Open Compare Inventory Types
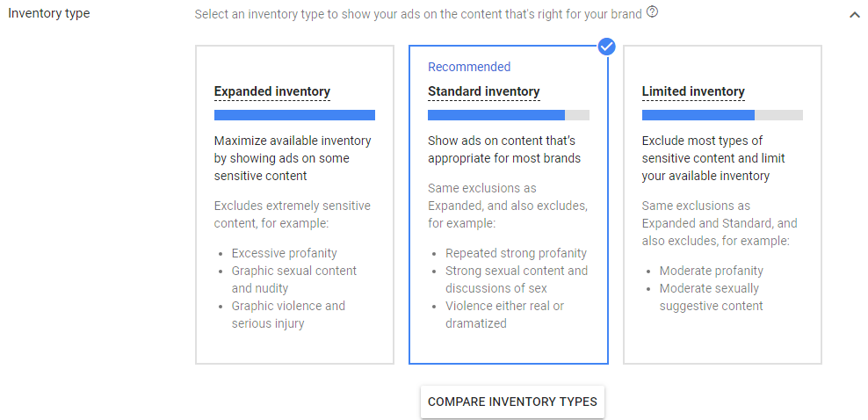The image size is (868, 420). point(512,402)
